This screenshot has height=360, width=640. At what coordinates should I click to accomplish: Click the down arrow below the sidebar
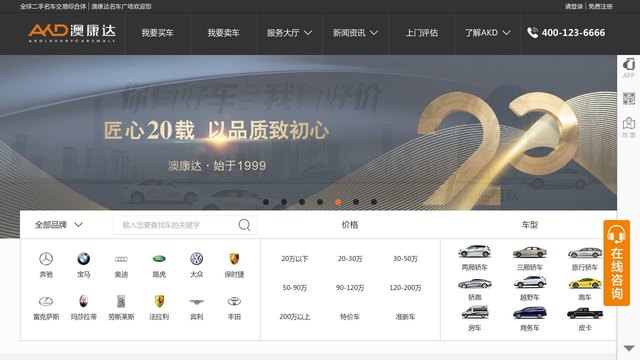point(629,348)
